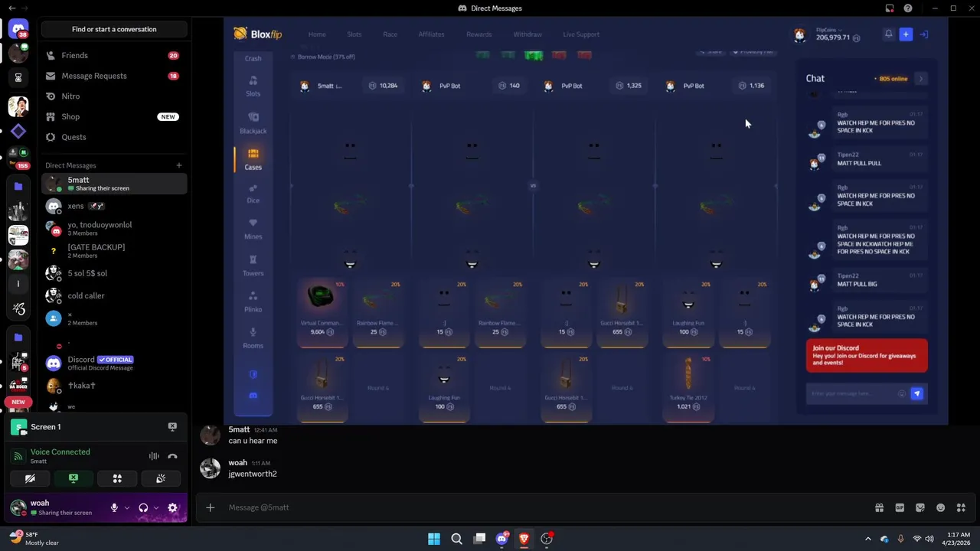Open the hourglass server icon
The image size is (980, 551).
pyautogui.click(x=18, y=77)
